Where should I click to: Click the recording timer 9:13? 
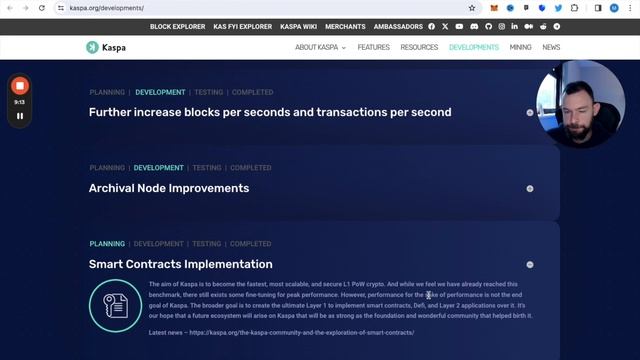point(20,102)
